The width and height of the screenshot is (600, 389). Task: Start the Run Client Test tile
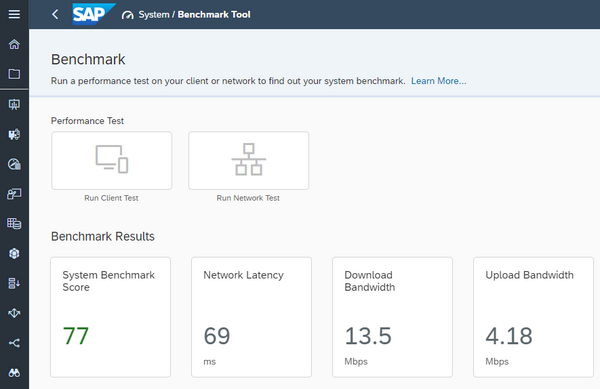tap(112, 161)
